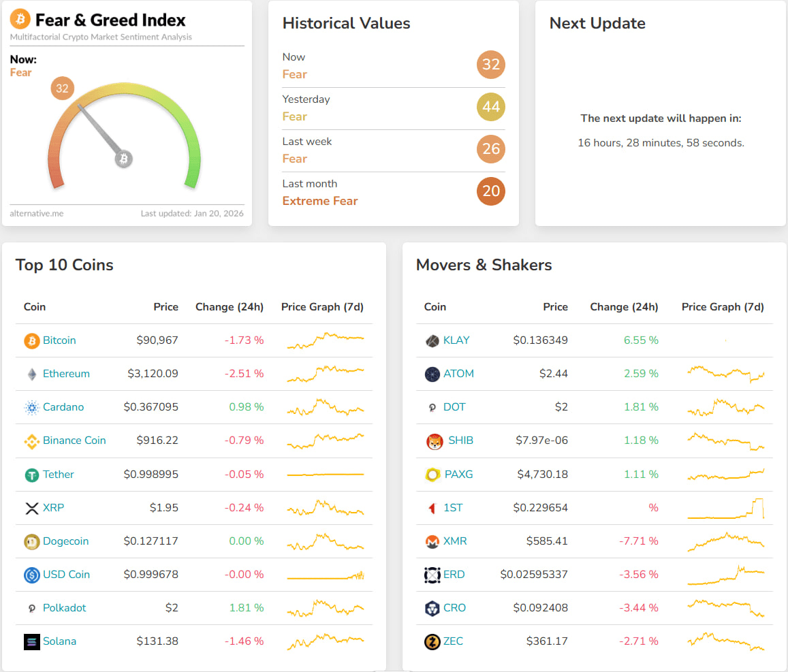Open the XMR link

click(x=455, y=541)
